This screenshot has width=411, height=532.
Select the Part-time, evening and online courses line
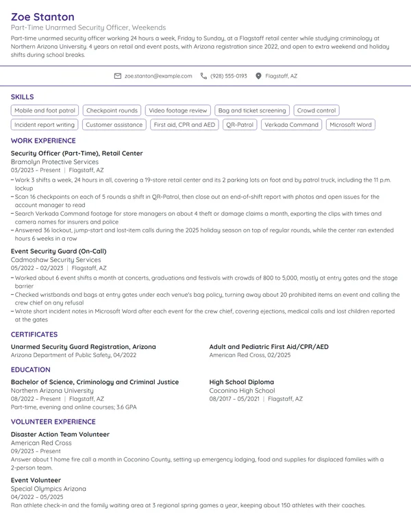(74, 407)
